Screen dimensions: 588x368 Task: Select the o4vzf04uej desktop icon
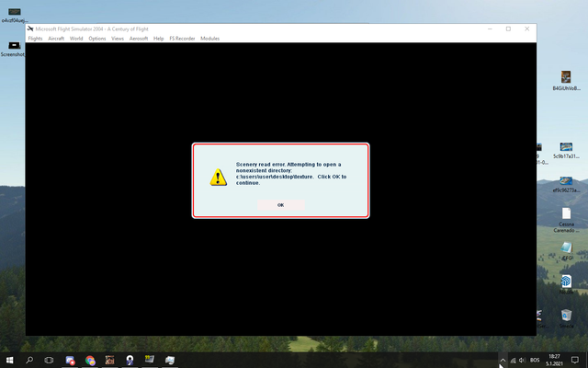[x=15, y=15]
